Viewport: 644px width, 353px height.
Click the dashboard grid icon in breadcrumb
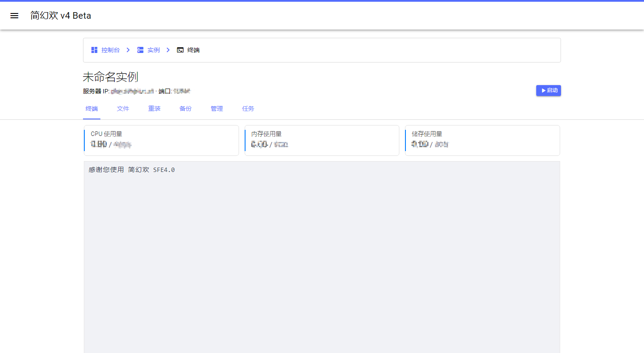[x=94, y=50]
